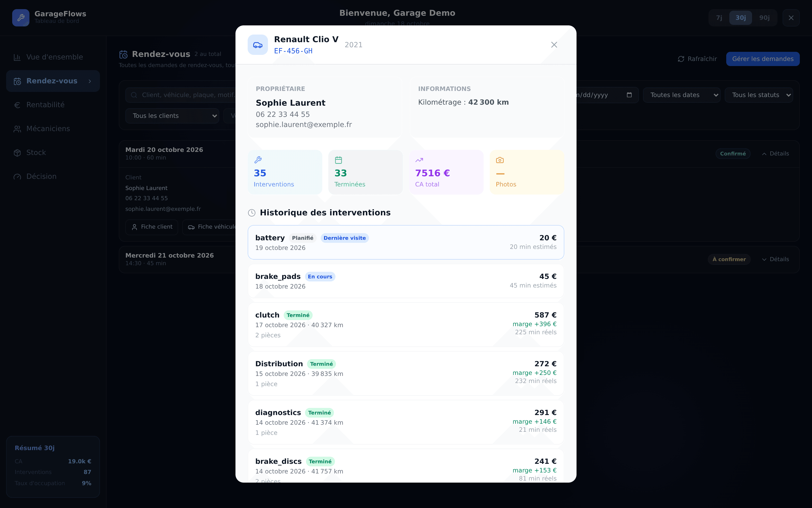Open Mécaniciens in the sidebar
Viewport: 812px width, 508px height.
(53, 129)
